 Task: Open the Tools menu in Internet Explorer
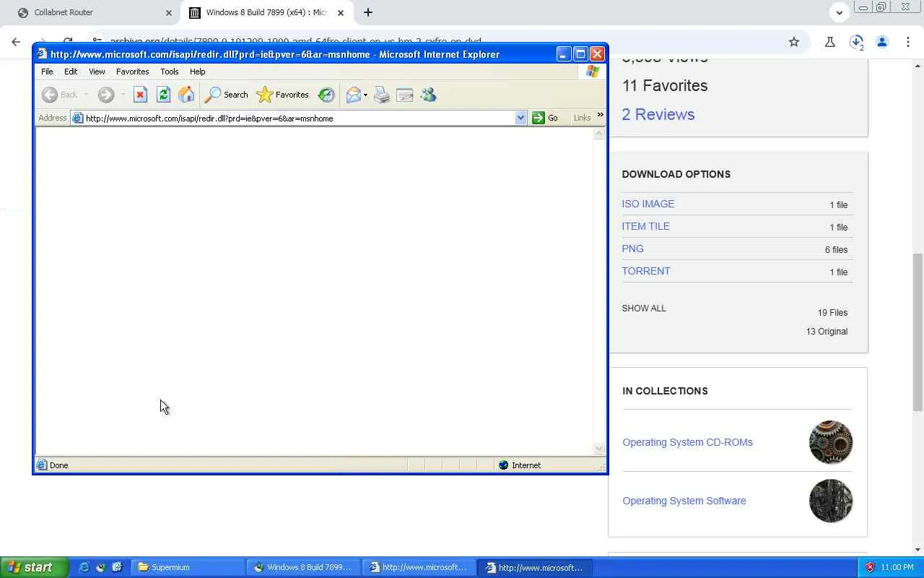[x=170, y=72]
